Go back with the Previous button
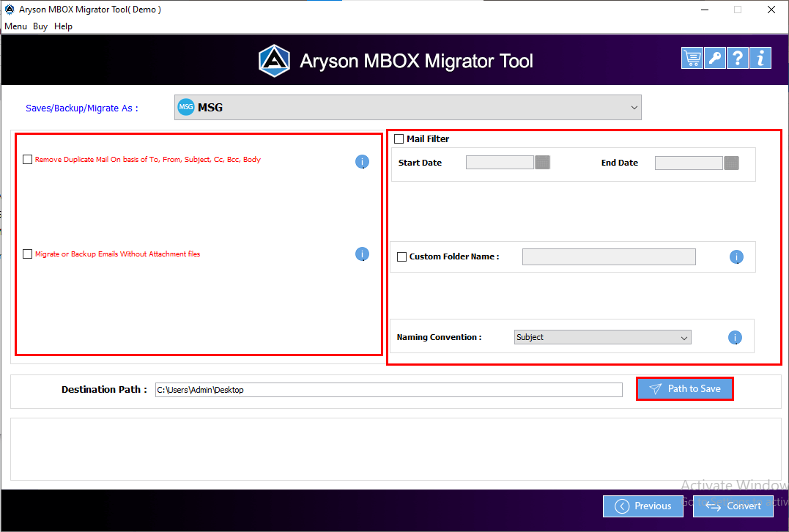This screenshot has height=532, width=789. click(x=643, y=506)
